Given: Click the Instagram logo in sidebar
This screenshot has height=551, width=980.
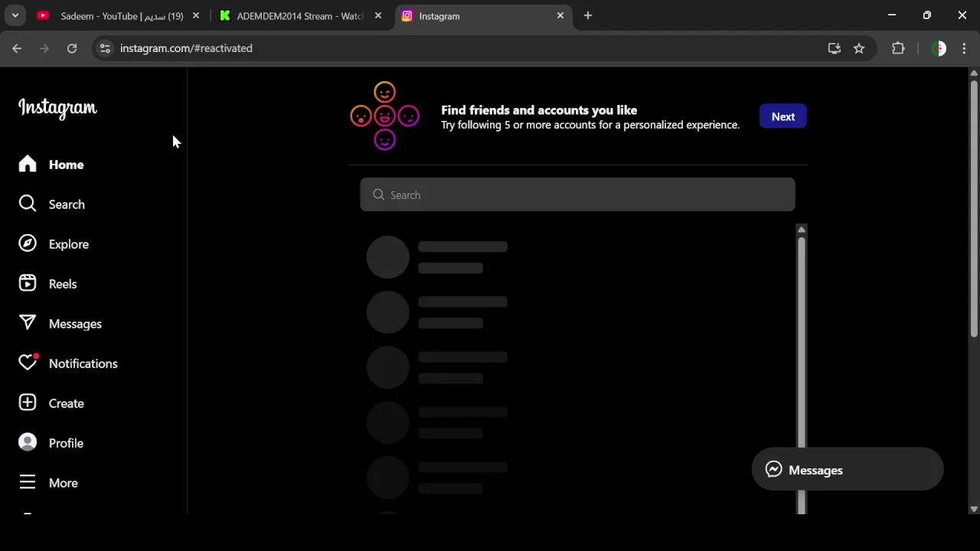Looking at the screenshot, I should point(57,108).
